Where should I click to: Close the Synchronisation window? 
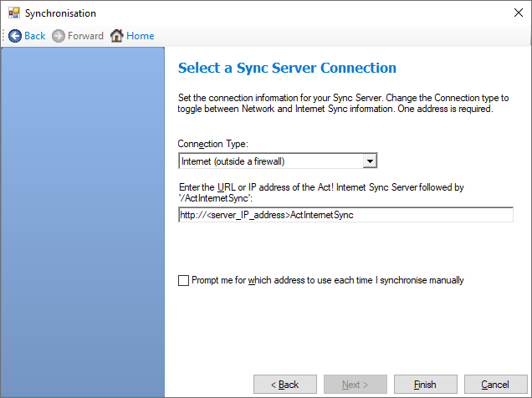pyautogui.click(x=518, y=13)
